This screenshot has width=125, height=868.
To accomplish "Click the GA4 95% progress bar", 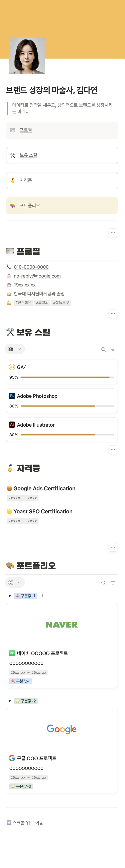I will [67, 377].
